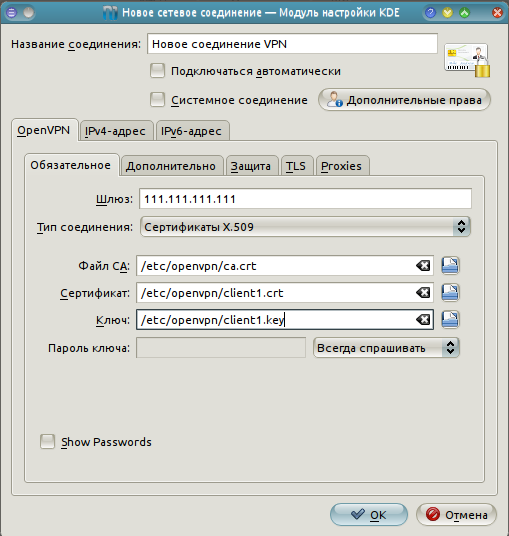The image size is (509, 536).
Task: Browse for the Ключ file
Action: [x=450, y=320]
